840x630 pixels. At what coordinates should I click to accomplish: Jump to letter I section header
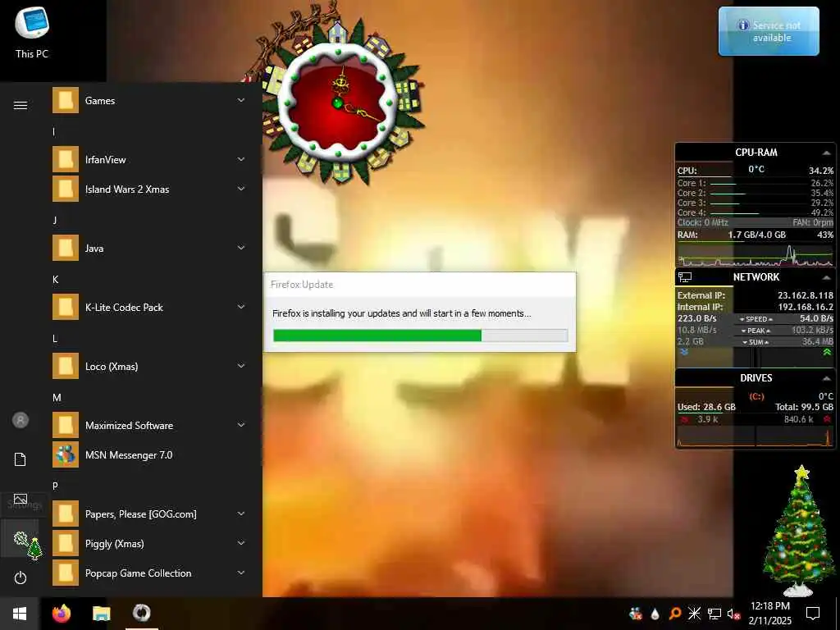tap(53, 131)
